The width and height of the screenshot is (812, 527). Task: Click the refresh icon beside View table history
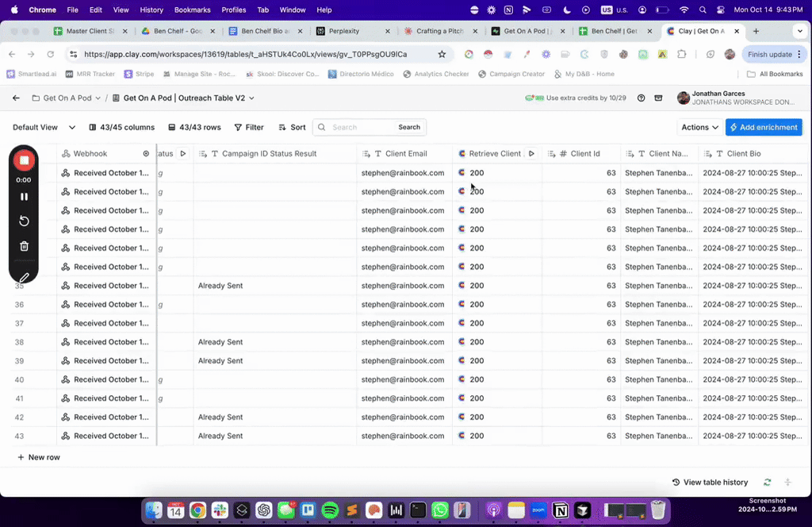(x=767, y=483)
